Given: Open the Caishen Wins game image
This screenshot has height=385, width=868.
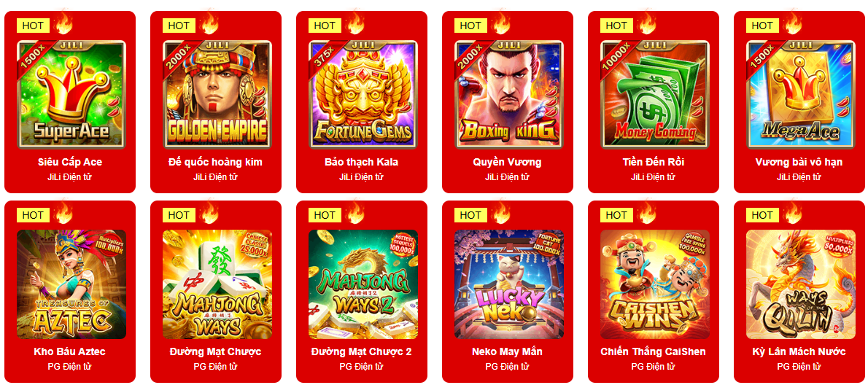Looking at the screenshot, I should pos(655,284).
